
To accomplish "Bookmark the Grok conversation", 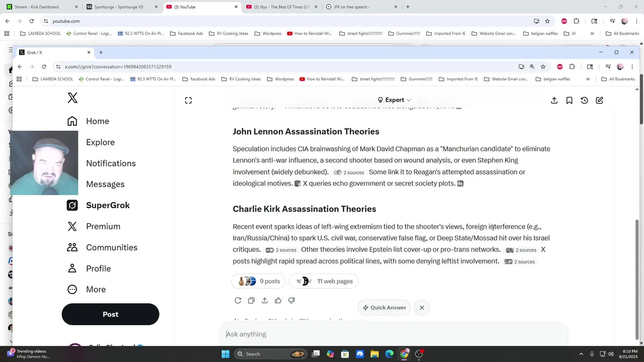I will (569, 101).
